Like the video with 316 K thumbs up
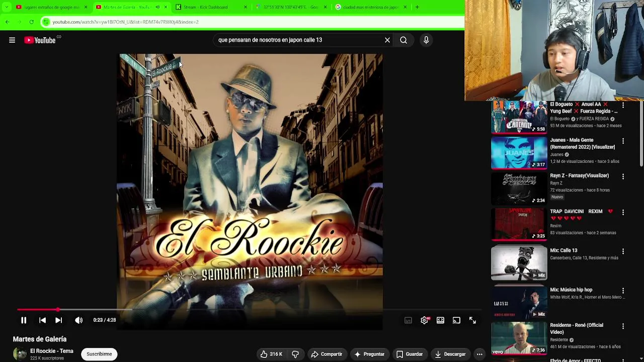 271,354
